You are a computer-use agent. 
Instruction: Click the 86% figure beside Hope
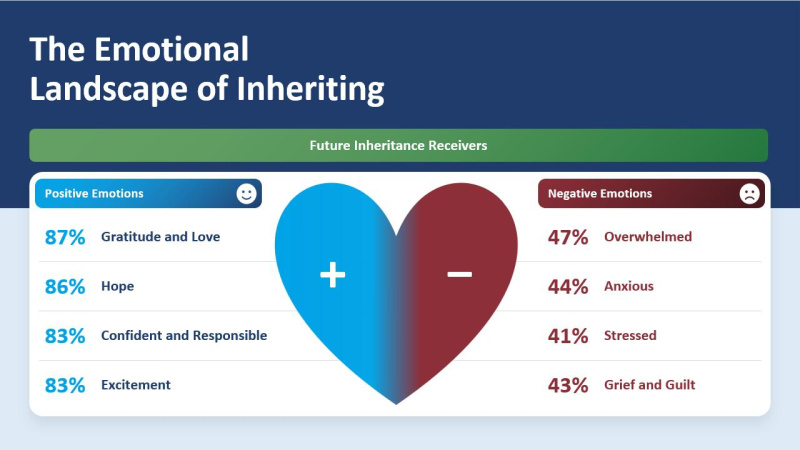(x=65, y=287)
